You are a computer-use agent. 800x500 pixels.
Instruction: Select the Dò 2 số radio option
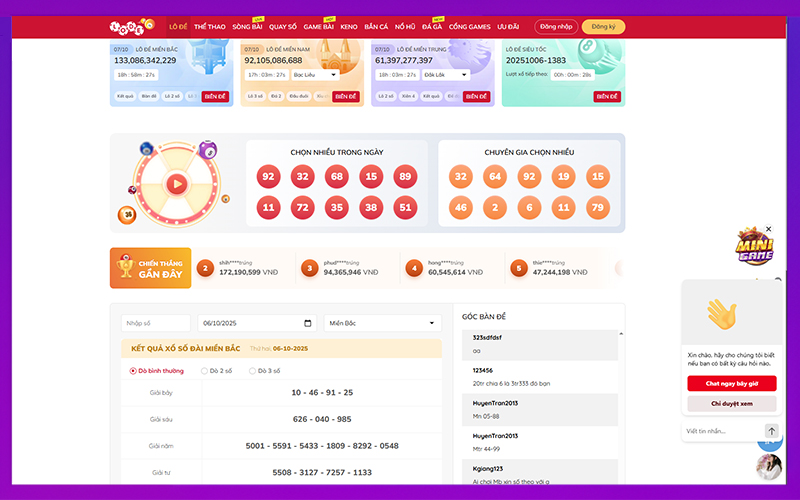click(205, 371)
